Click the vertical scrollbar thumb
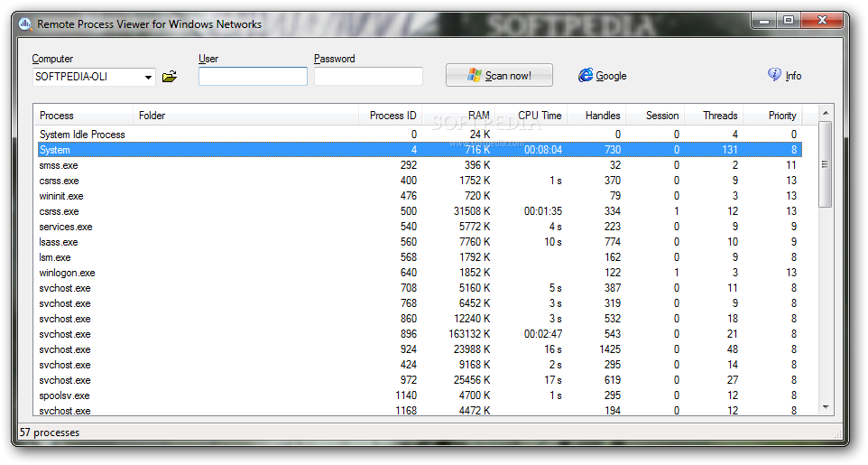The width and height of the screenshot is (868, 465). pyautogui.click(x=826, y=164)
